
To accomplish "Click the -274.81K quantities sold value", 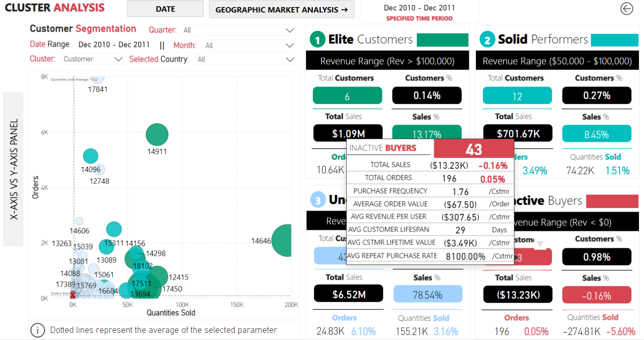I will click(x=582, y=331).
